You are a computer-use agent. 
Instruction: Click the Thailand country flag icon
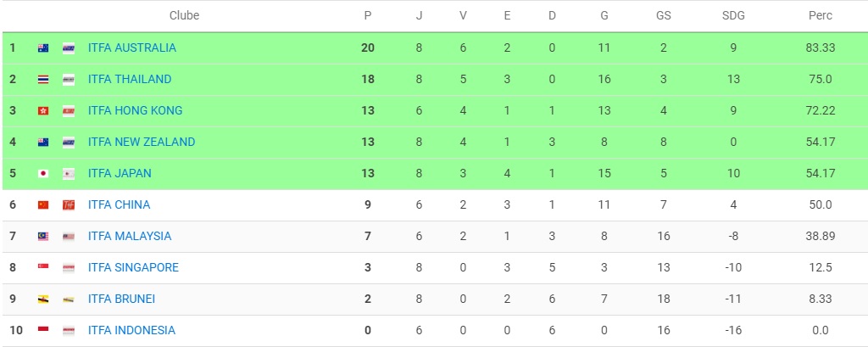[43, 80]
